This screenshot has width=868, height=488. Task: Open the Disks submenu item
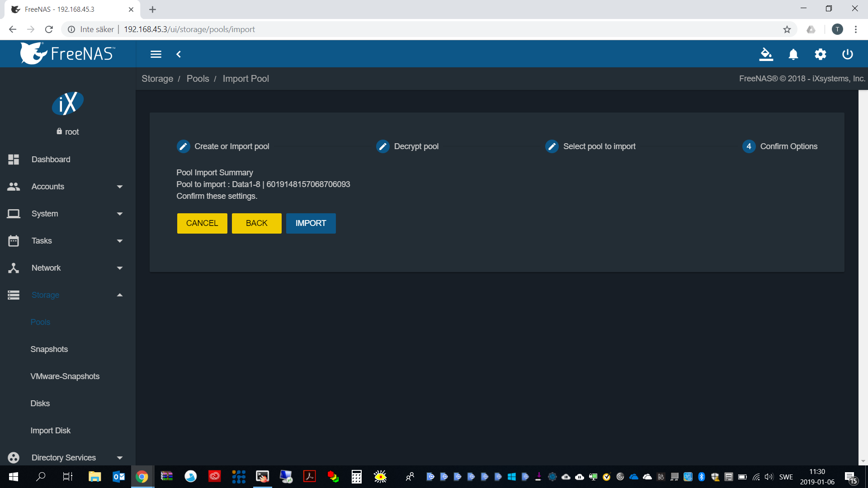click(x=40, y=404)
